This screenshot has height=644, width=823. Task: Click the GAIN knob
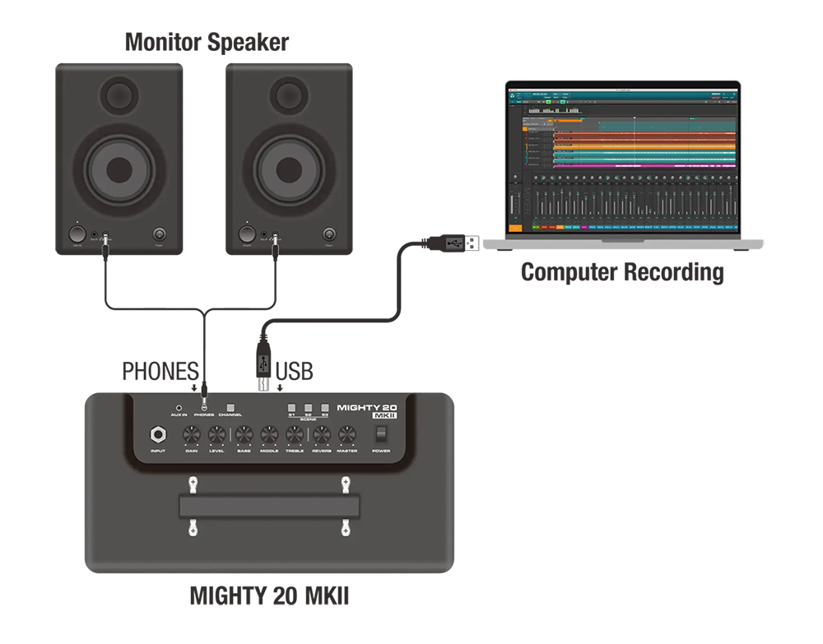click(x=192, y=436)
